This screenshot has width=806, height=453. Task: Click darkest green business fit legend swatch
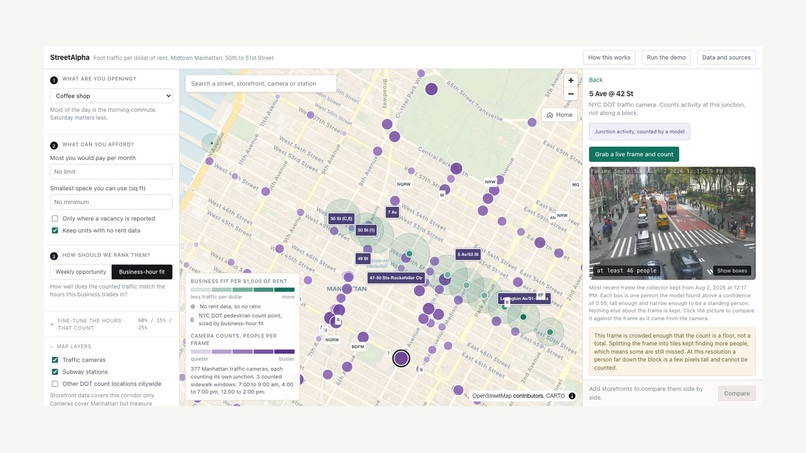click(x=284, y=289)
